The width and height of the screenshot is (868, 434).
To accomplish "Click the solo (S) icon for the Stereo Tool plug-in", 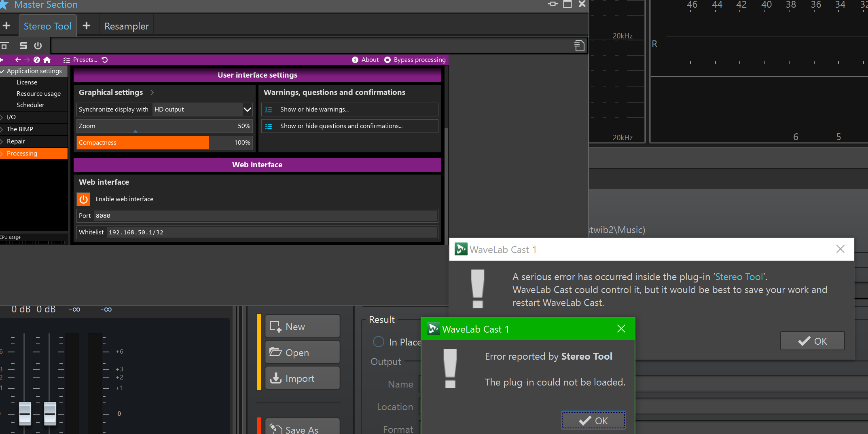I will 23,46.
